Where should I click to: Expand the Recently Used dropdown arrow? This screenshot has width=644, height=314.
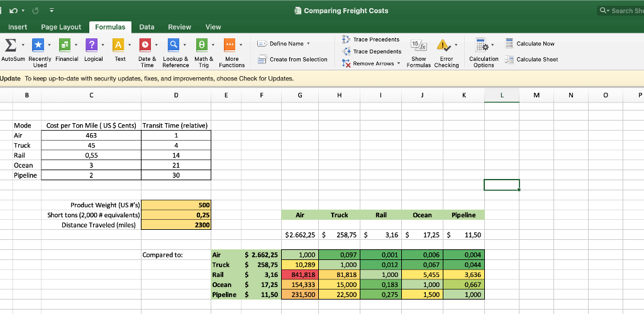click(x=49, y=44)
